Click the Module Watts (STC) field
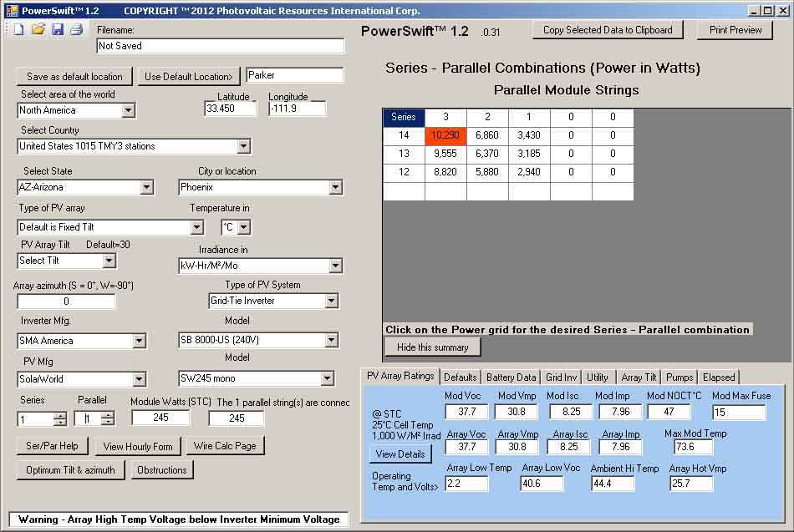The height and width of the screenshot is (532, 794). point(160,418)
